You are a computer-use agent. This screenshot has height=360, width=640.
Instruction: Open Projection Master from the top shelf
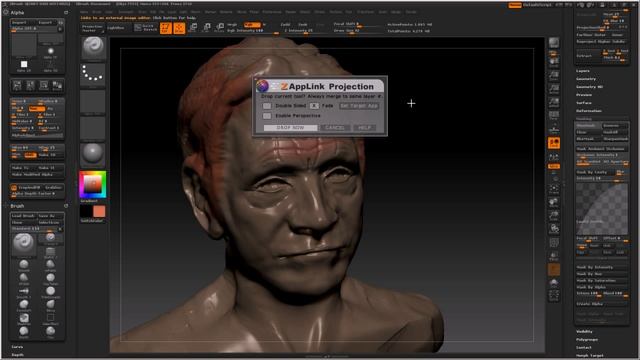pos(93,28)
